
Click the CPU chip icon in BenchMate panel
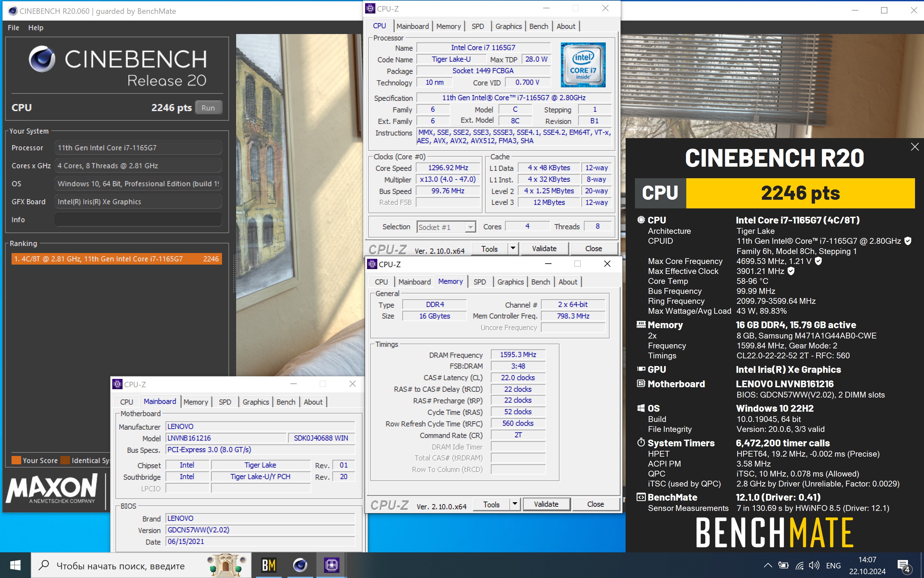point(641,220)
